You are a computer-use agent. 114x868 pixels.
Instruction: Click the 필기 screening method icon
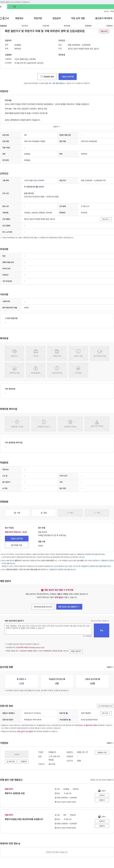pos(70,513)
